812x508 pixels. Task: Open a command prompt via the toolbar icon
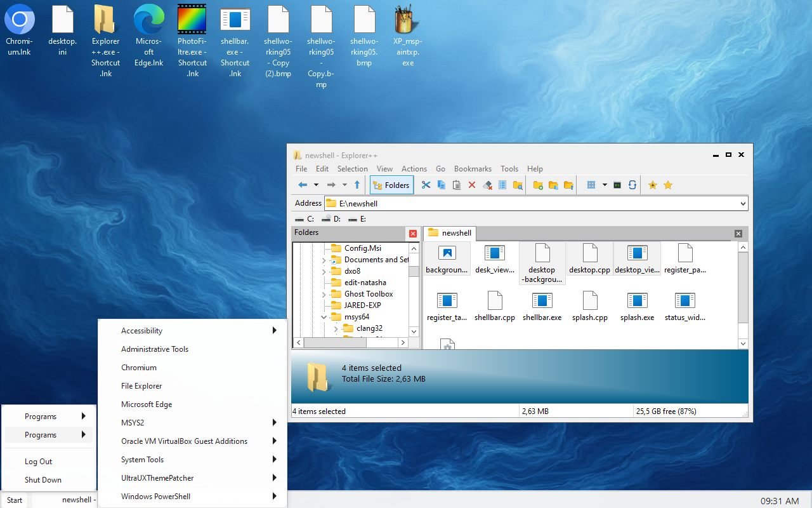(617, 185)
